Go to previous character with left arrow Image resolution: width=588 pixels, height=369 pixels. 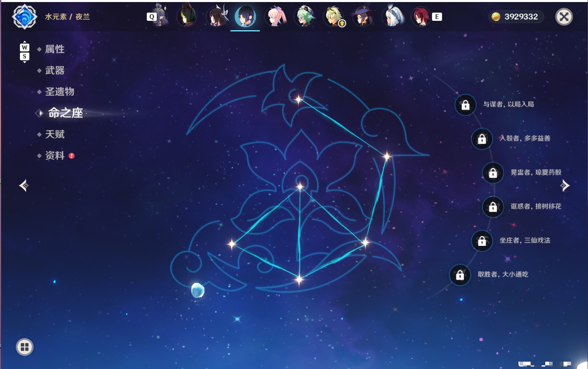tap(24, 186)
